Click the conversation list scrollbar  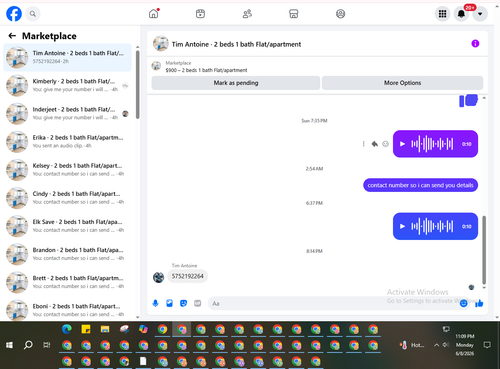[x=138, y=84]
